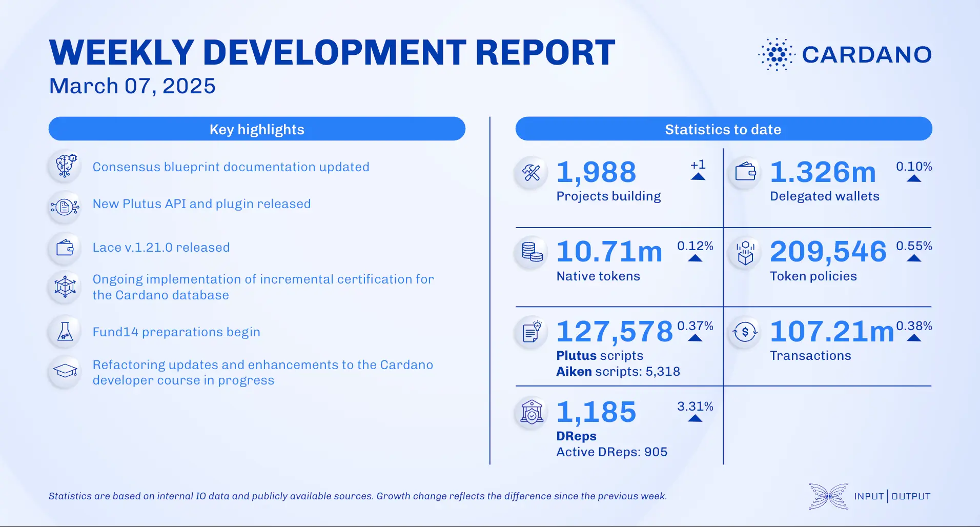Click the Transactions dollar circle icon
The width and height of the screenshot is (980, 527).
(745, 332)
